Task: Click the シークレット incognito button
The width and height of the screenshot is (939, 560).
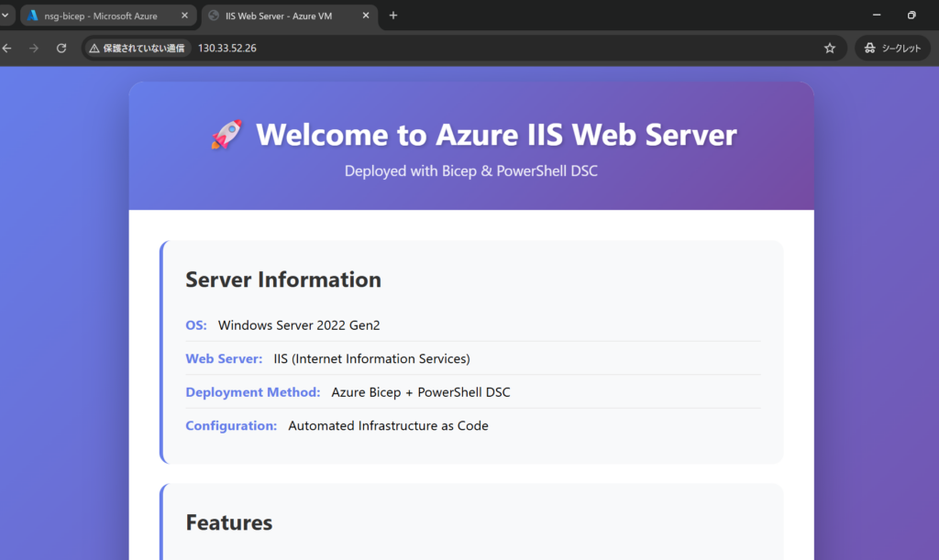Action: point(892,48)
